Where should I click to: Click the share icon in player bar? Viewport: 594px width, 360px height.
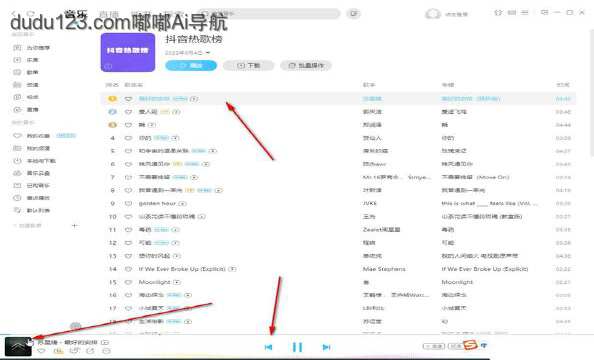click(90, 351)
